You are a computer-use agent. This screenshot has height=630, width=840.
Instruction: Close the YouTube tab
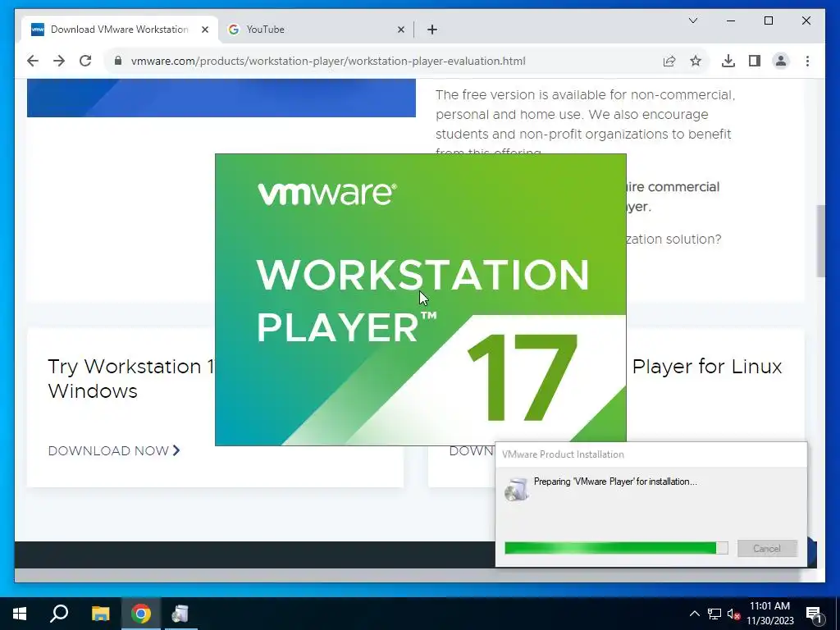pyautogui.click(x=400, y=30)
